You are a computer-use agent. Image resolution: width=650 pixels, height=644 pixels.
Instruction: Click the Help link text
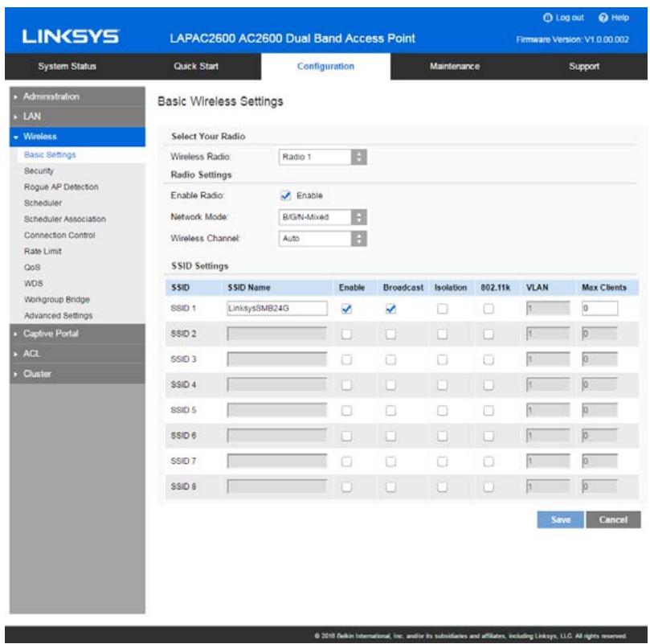[x=619, y=18]
